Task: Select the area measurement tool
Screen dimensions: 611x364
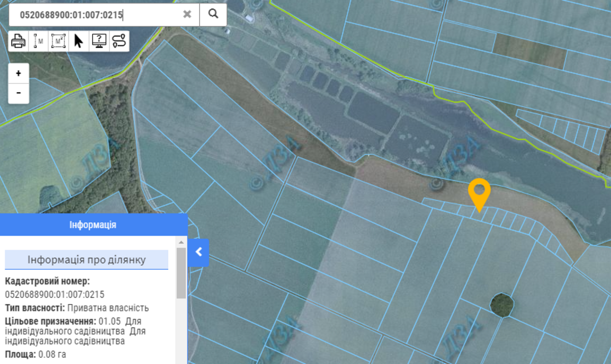Action: pos(59,41)
